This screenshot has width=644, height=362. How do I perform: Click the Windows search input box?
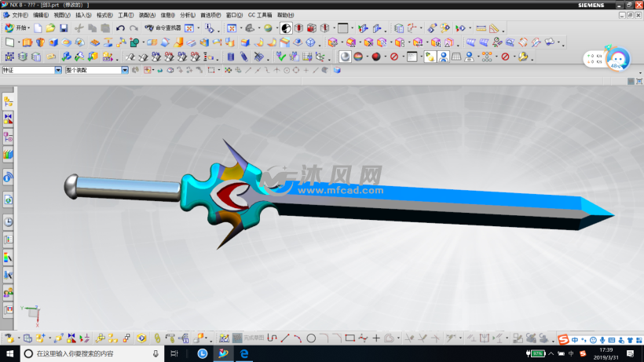[x=92, y=353]
